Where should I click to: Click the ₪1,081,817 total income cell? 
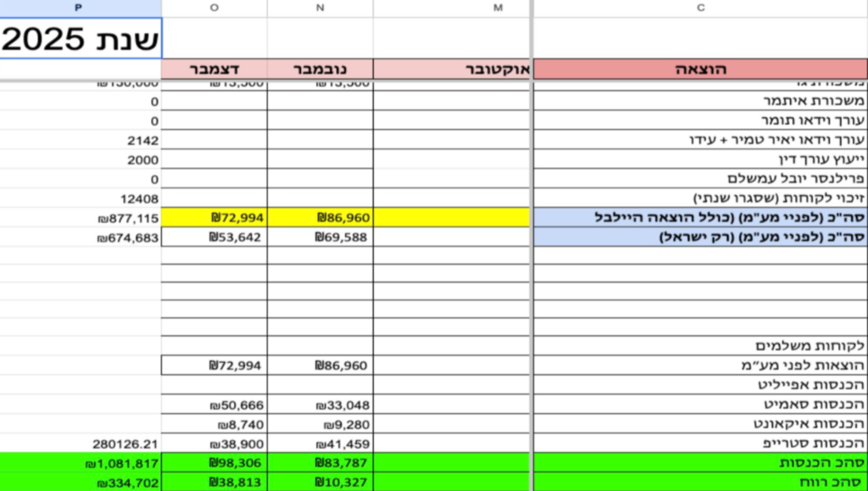(x=81, y=463)
